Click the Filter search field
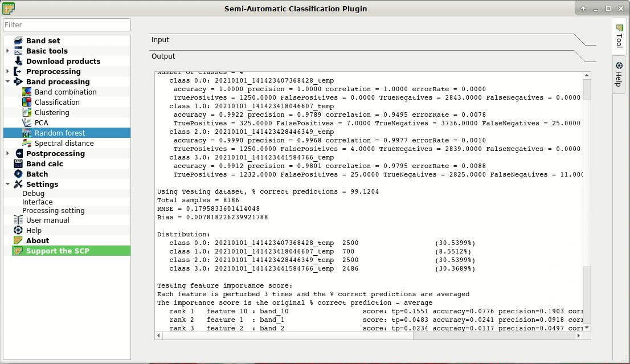630x364 pixels. point(67,25)
